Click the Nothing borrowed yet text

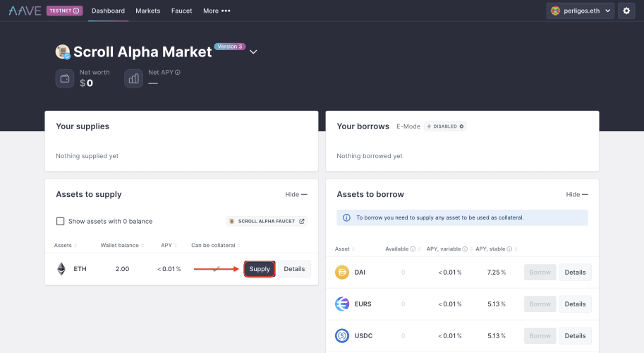coord(370,156)
